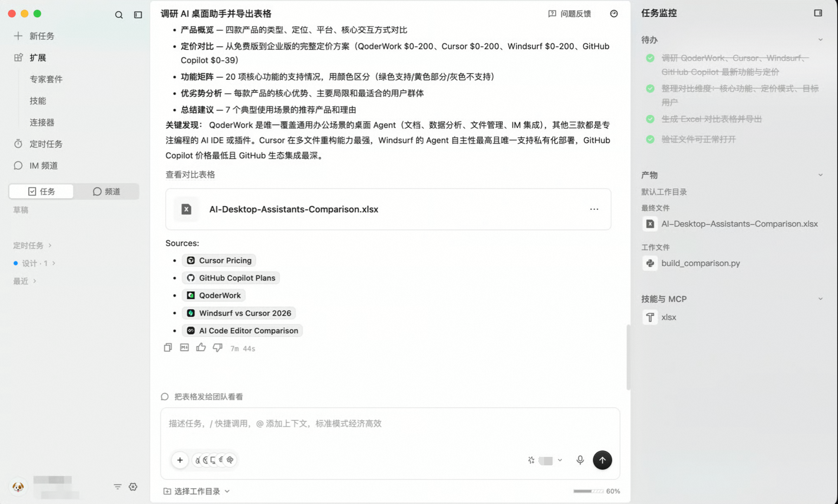Activate microphone voice input

click(580, 460)
